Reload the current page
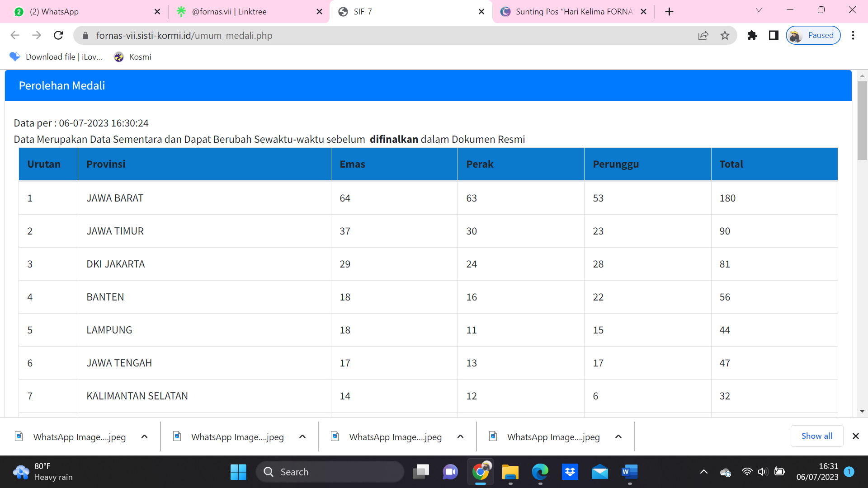868x488 pixels. [x=58, y=35]
